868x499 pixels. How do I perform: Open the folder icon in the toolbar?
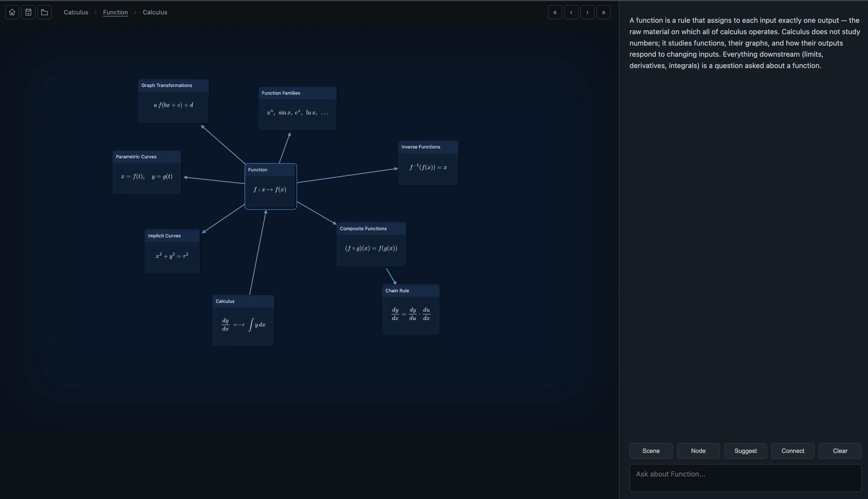click(45, 12)
